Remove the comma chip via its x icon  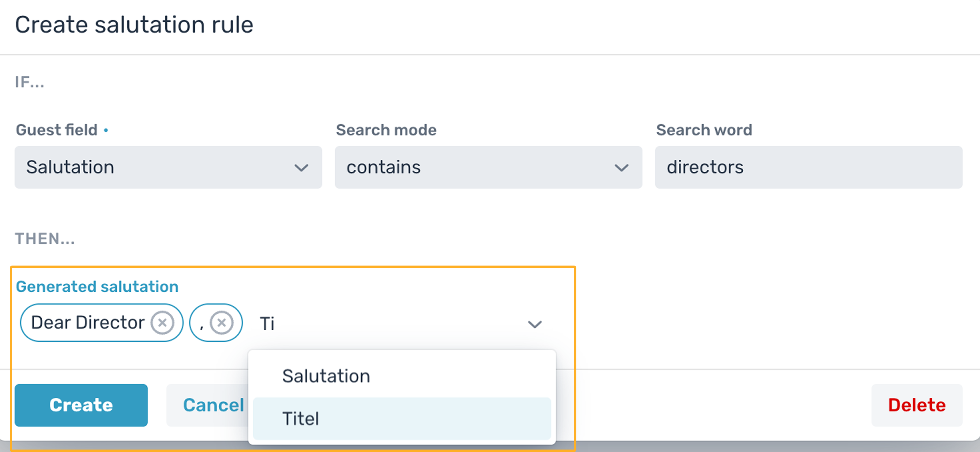click(222, 323)
